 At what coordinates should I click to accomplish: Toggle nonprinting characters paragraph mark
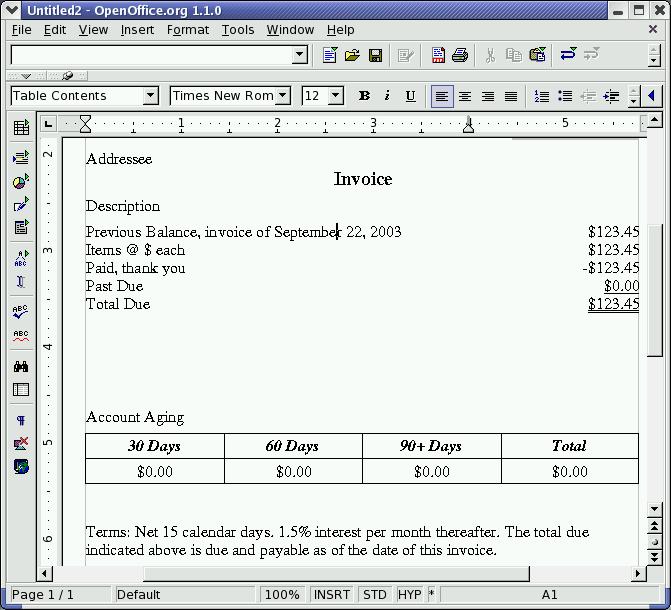pyautogui.click(x=21, y=421)
